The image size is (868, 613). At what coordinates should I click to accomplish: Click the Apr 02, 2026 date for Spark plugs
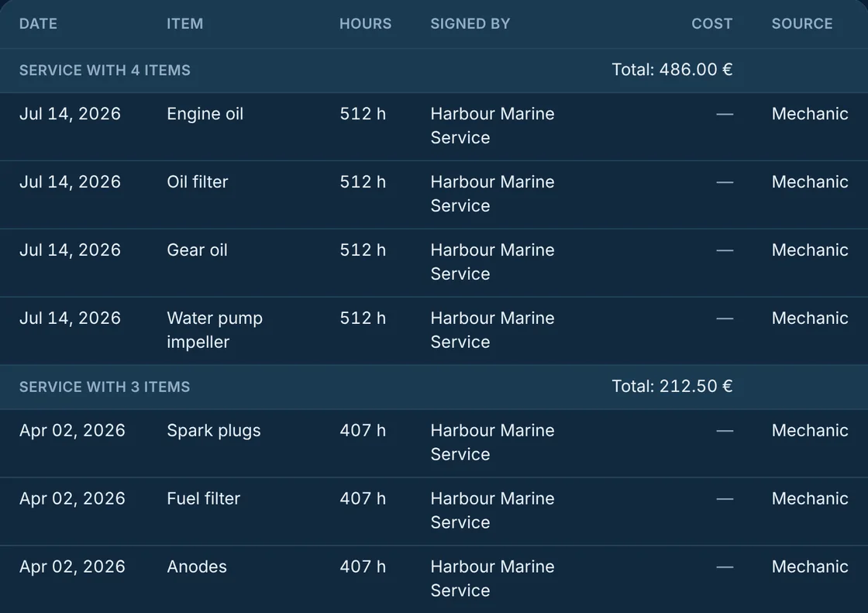tap(72, 431)
